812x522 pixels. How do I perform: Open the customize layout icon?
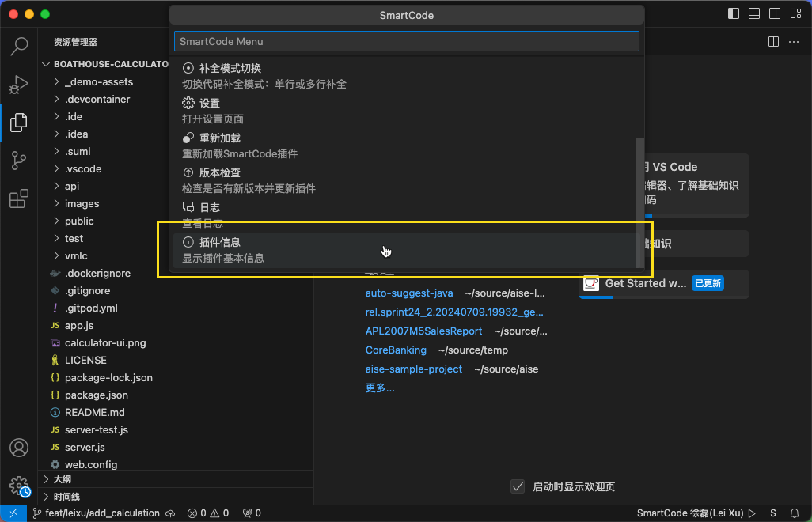pos(796,14)
